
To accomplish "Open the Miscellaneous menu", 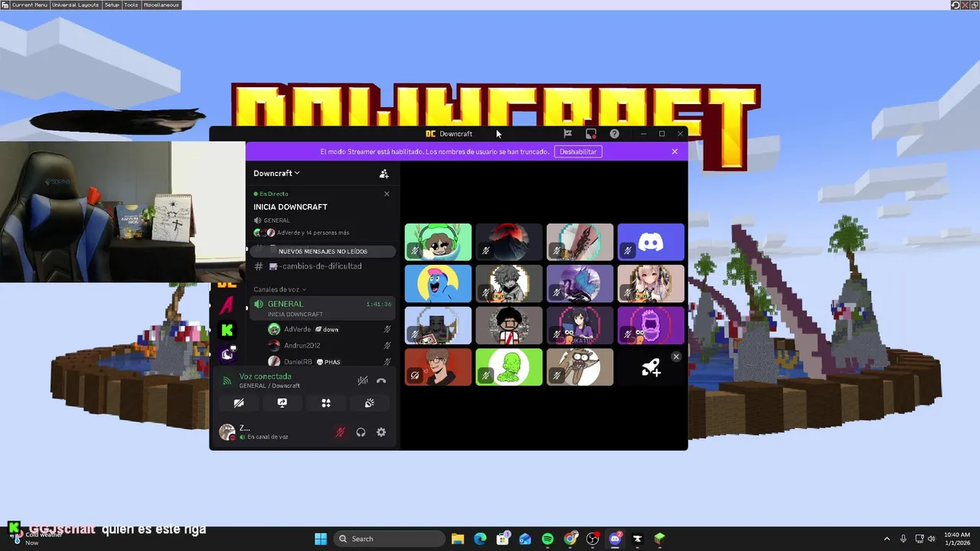I will 161,5.
